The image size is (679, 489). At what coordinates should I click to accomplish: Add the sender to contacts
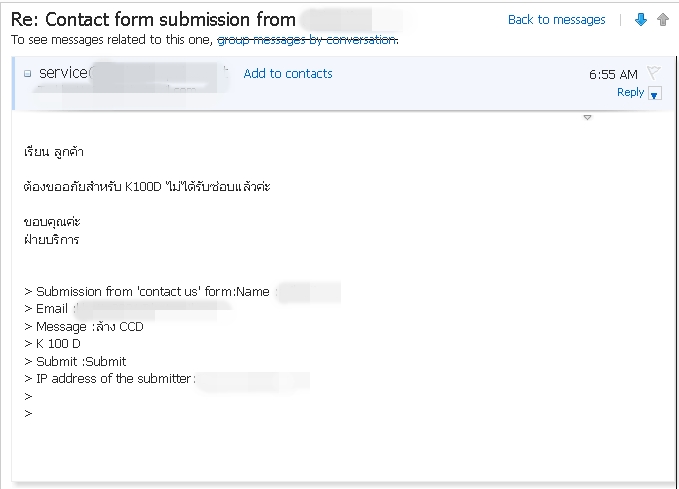[x=288, y=74]
